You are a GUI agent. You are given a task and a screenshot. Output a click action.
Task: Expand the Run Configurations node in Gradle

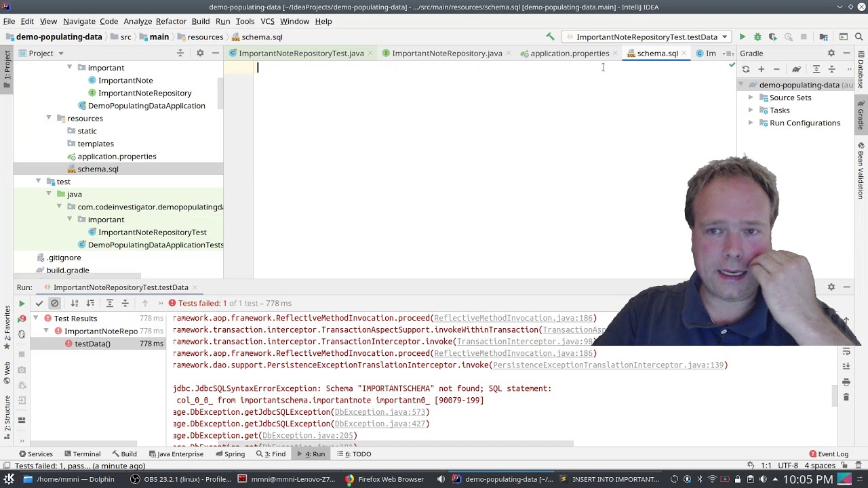click(751, 123)
